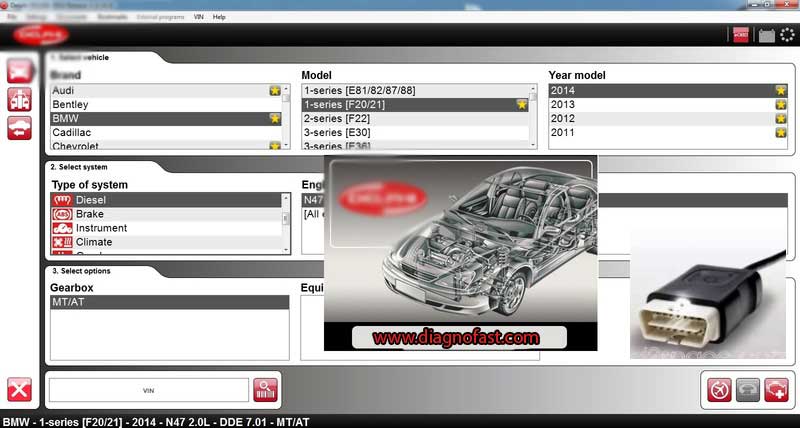Select year model 2012
This screenshot has width=800, height=428.
[x=668, y=119]
